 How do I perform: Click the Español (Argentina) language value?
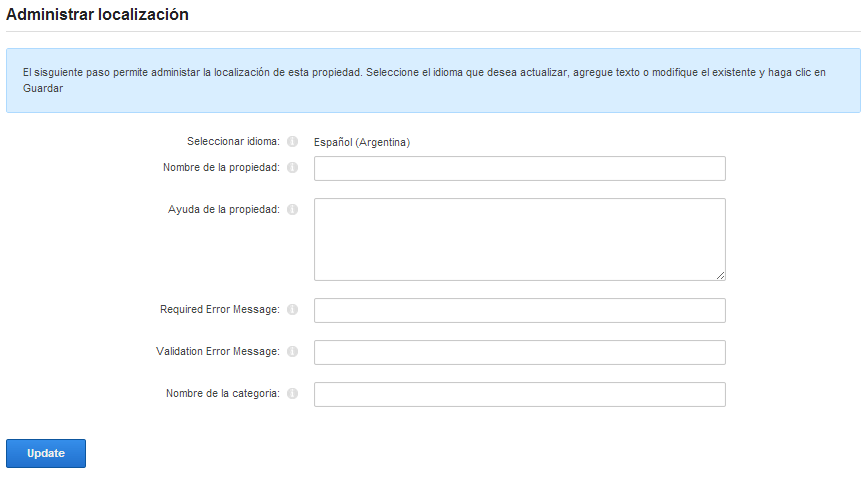point(362,142)
